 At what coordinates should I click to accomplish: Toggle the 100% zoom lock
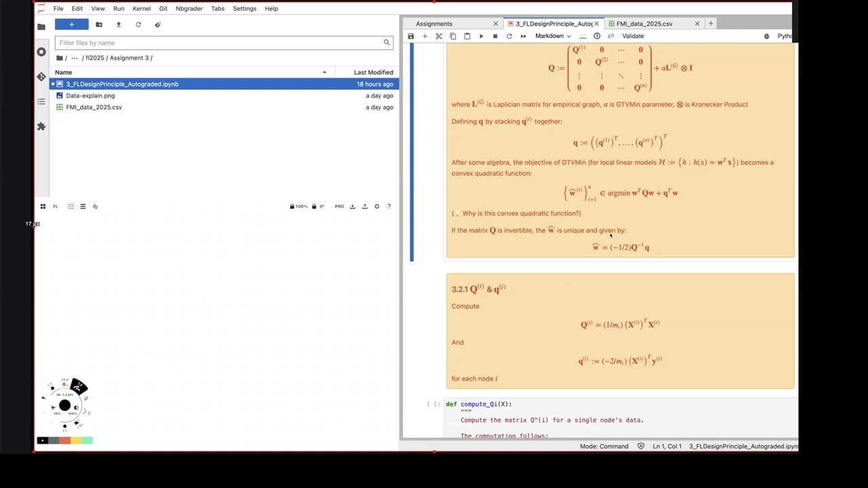coord(298,206)
